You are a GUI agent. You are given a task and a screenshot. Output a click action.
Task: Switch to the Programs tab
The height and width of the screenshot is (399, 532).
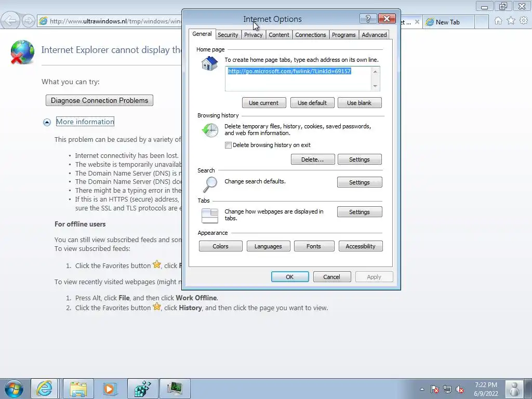[344, 35]
